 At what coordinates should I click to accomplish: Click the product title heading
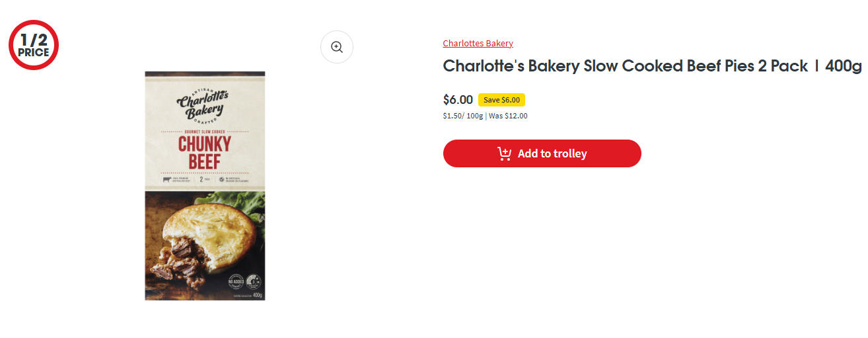pyautogui.click(x=652, y=66)
